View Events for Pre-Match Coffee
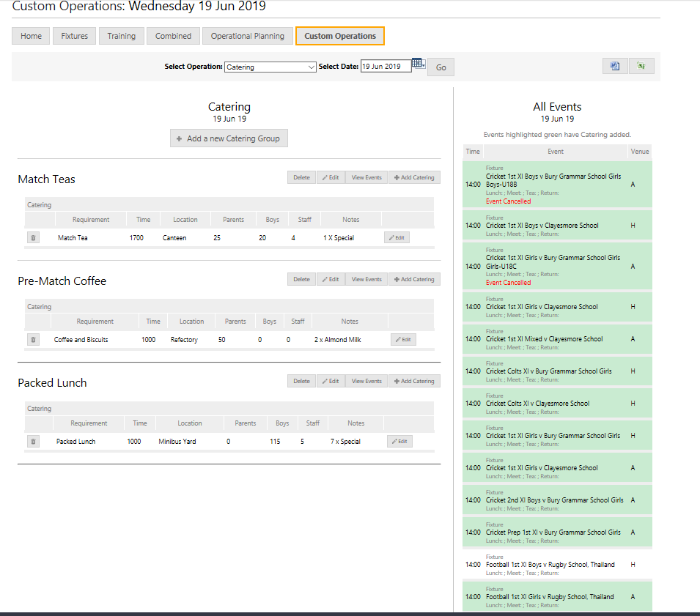This screenshot has height=616, width=700. (x=366, y=279)
